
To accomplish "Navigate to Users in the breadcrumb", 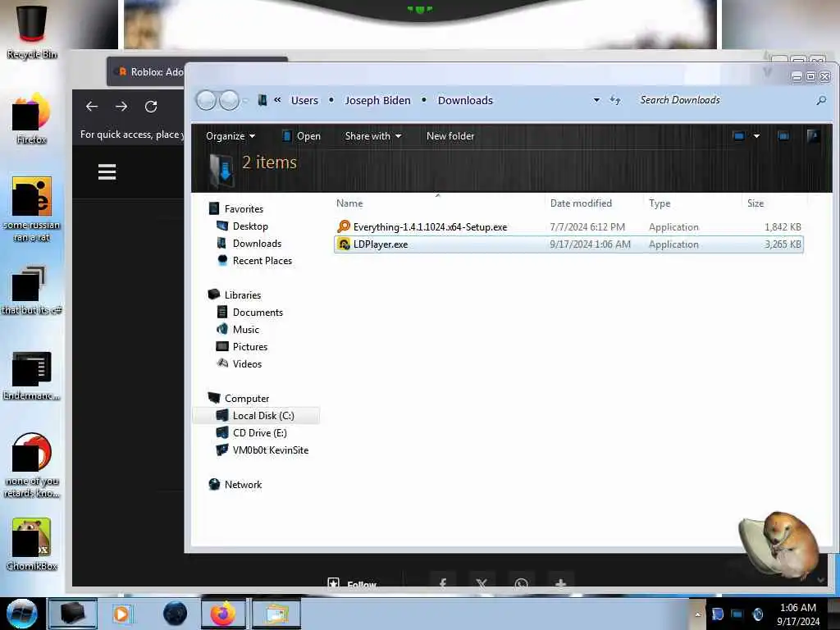I will [304, 100].
